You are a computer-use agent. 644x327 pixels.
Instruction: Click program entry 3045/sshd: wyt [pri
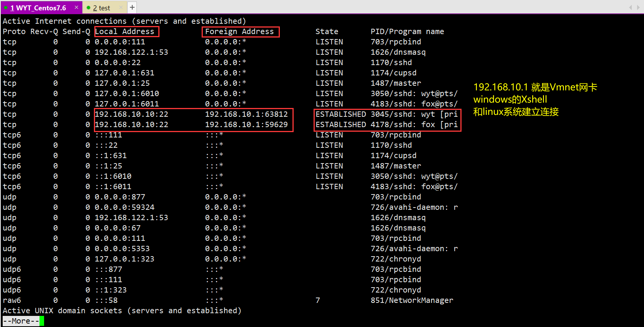pos(414,114)
